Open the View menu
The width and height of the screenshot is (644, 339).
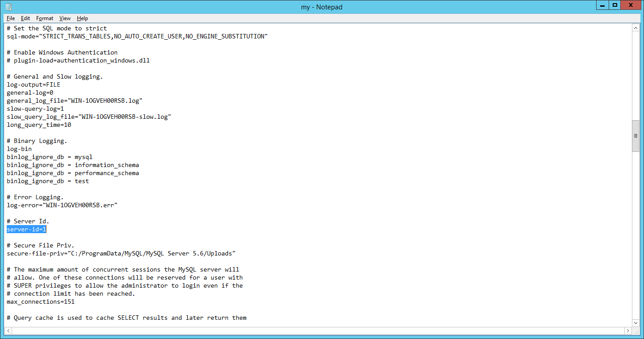(65, 18)
